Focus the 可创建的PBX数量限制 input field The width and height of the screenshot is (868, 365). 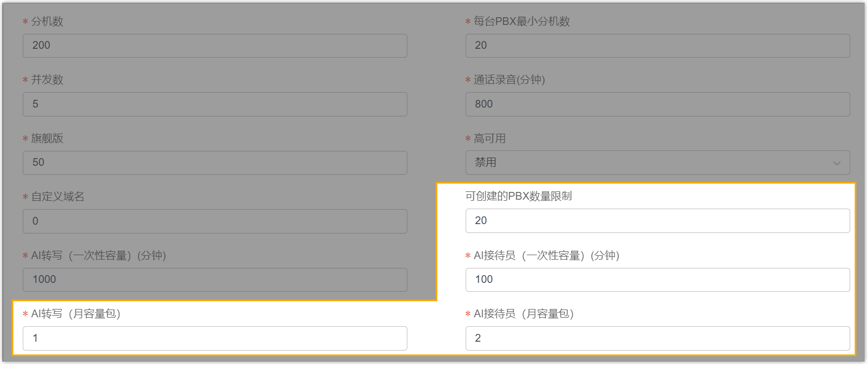[658, 221]
